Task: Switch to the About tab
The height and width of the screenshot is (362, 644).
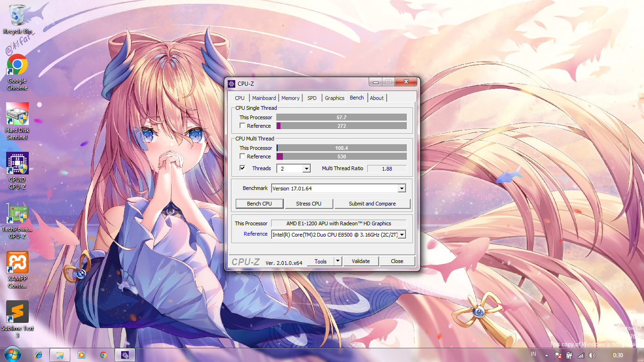Action: (x=377, y=98)
